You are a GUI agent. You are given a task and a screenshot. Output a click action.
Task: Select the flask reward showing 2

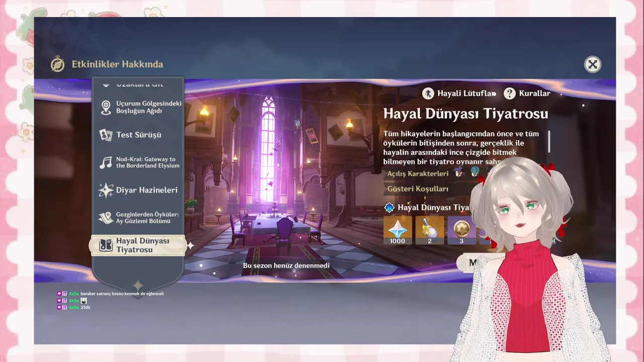click(x=430, y=230)
